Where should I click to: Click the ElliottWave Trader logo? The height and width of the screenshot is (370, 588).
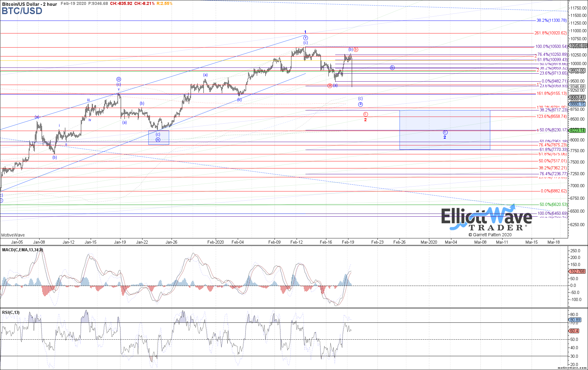(487, 218)
